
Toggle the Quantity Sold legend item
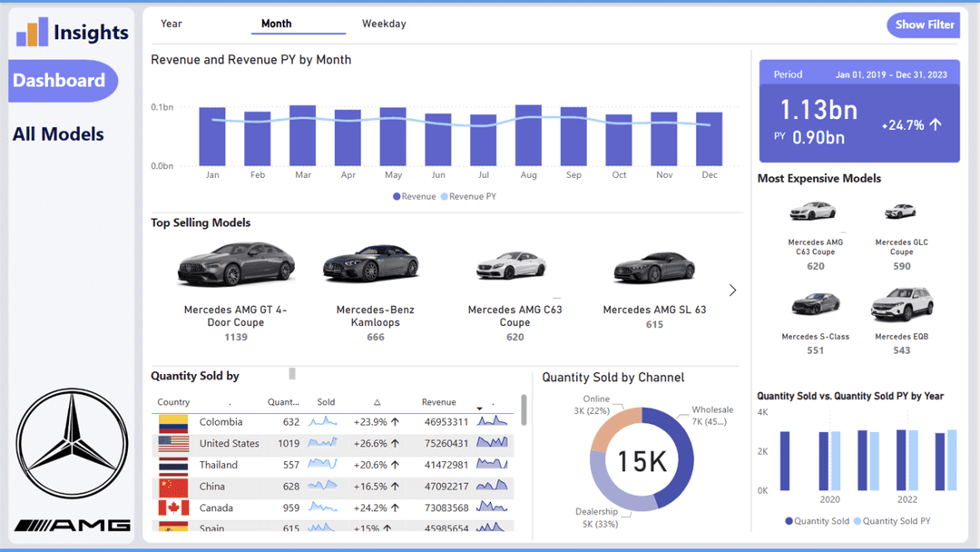[x=817, y=521]
